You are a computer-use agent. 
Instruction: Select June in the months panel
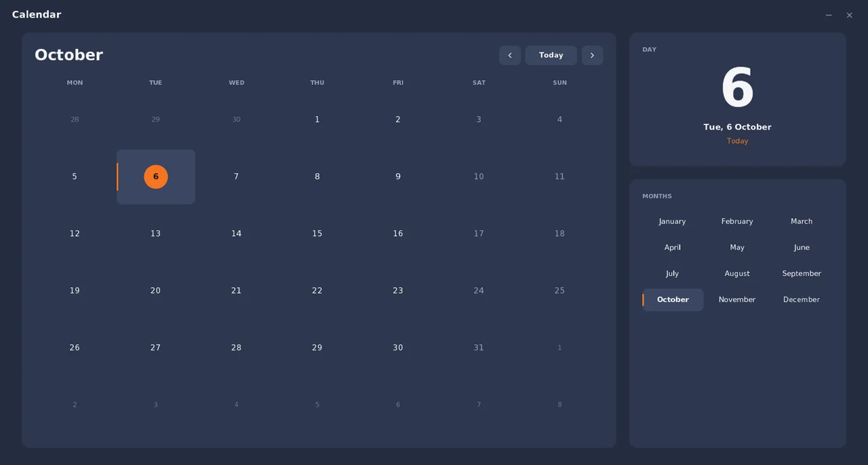802,248
